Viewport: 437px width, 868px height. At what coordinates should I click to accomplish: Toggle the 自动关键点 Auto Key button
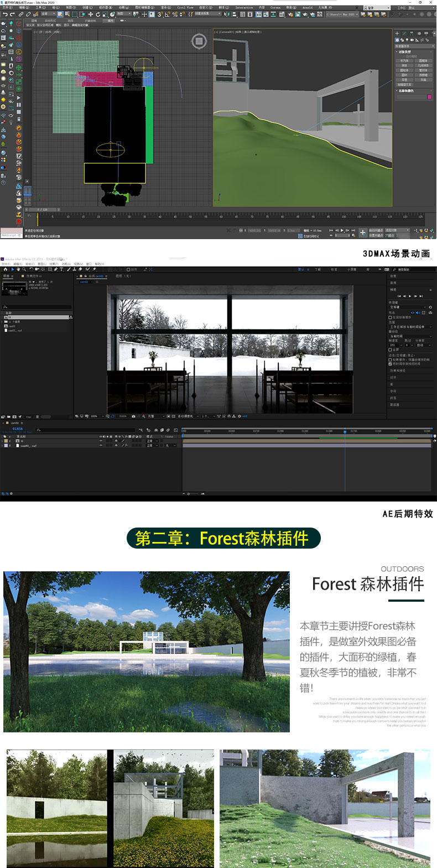point(376,230)
